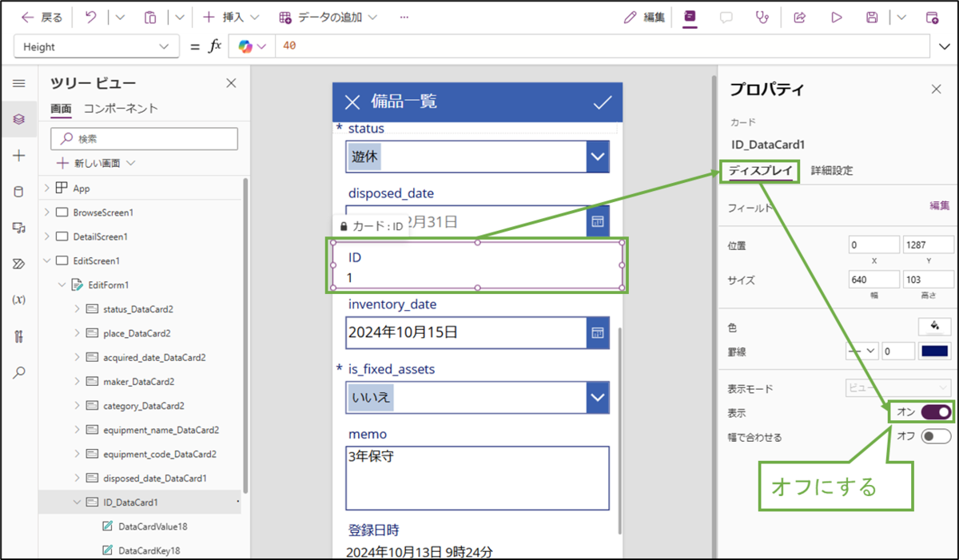Open the Power Automate icon in sidebar

coord(19,264)
